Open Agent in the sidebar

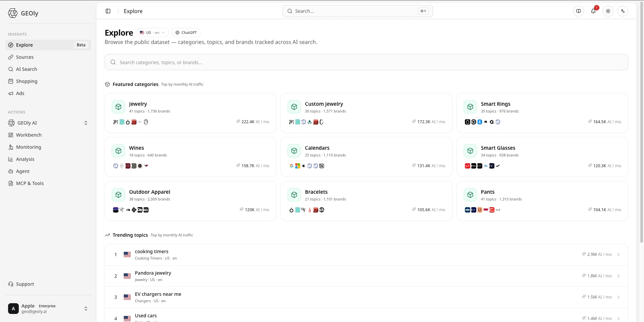(x=48, y=171)
